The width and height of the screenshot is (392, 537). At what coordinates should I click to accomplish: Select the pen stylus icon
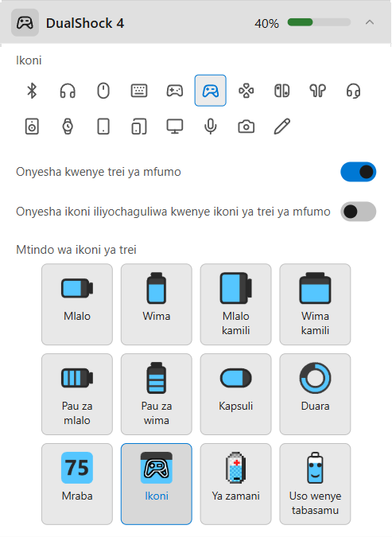click(281, 126)
